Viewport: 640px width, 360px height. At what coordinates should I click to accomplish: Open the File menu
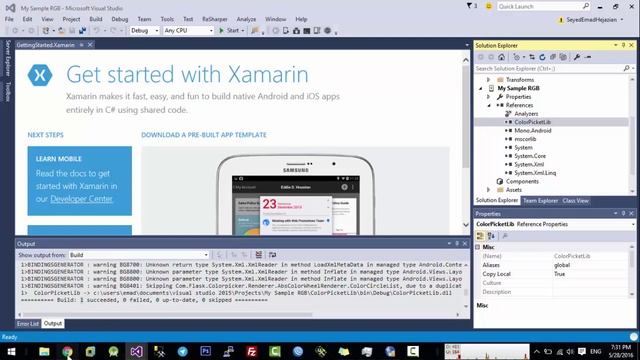click(x=9, y=19)
